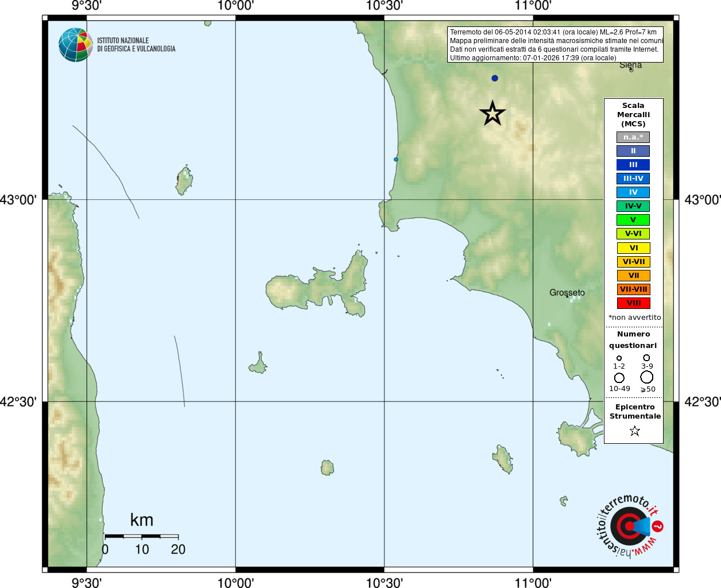The image size is (721, 588).
Task: Click the star icon under Epicentro Strumentale
Action: point(634,431)
